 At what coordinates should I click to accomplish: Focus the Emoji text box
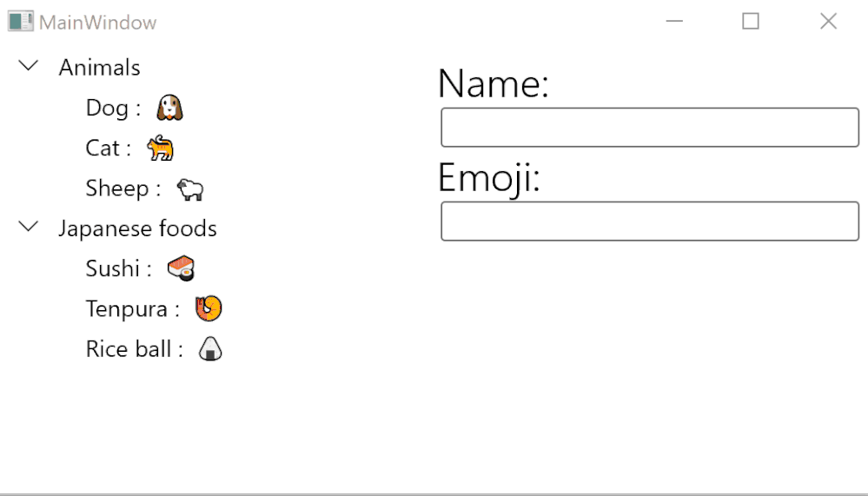point(649,221)
